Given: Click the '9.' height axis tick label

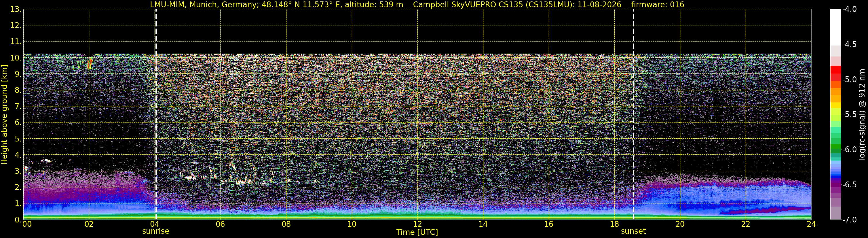Looking at the screenshot, I should click(x=18, y=74).
